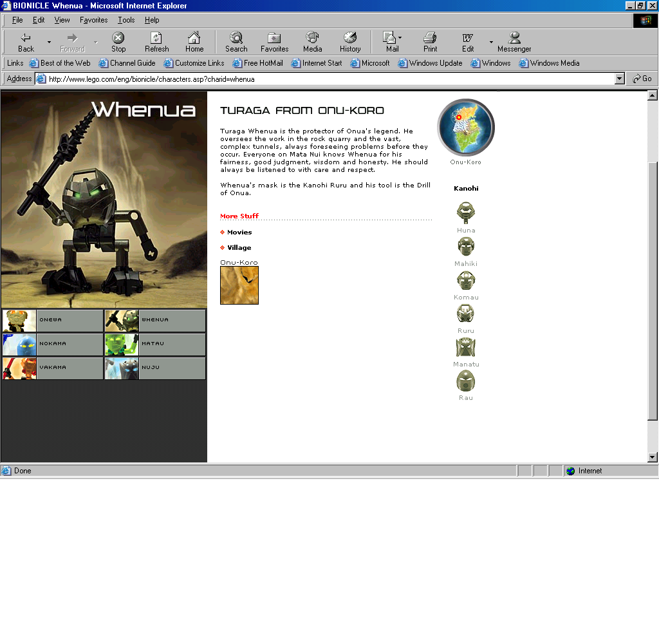Click the Refresh toolbar icon
The height and width of the screenshot is (644, 659).
click(x=156, y=42)
